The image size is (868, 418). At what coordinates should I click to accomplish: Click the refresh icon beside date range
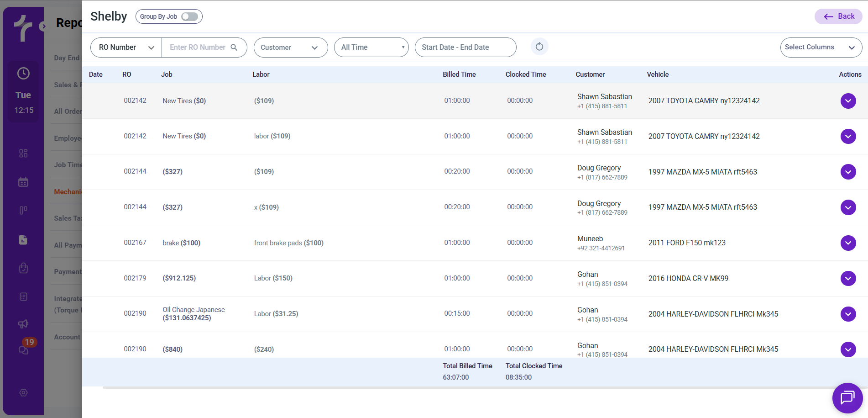pyautogui.click(x=539, y=47)
